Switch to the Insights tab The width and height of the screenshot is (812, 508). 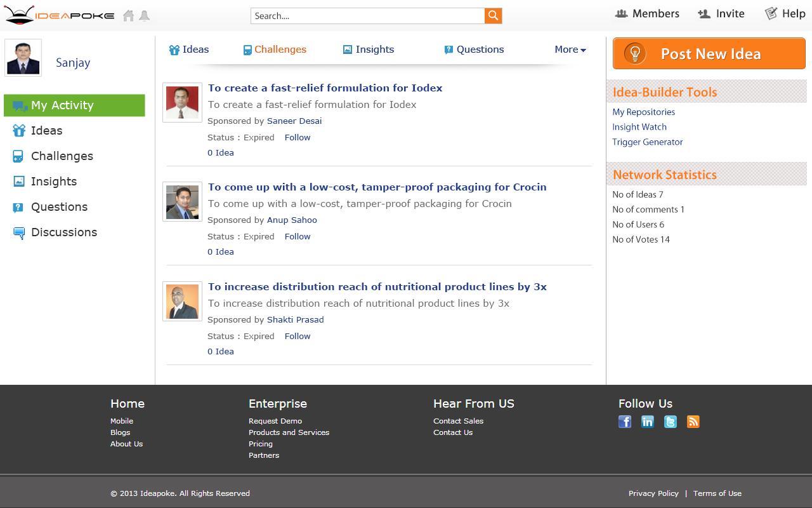point(369,50)
